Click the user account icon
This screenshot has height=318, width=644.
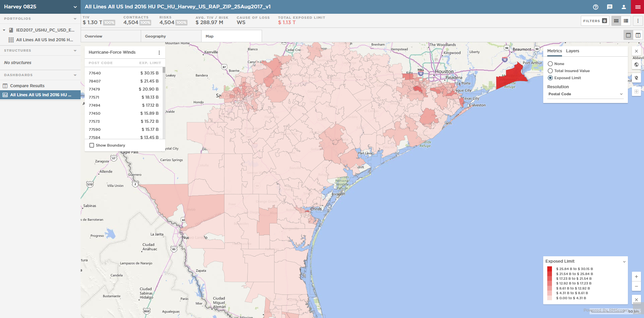tap(624, 7)
